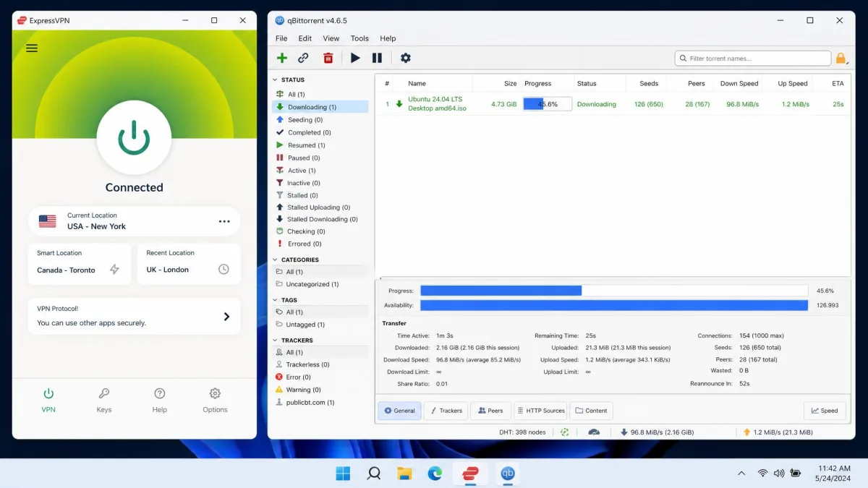The image size is (868, 488).
Task: Select the ExpressVPN VPN bottom tab
Action: click(x=48, y=400)
